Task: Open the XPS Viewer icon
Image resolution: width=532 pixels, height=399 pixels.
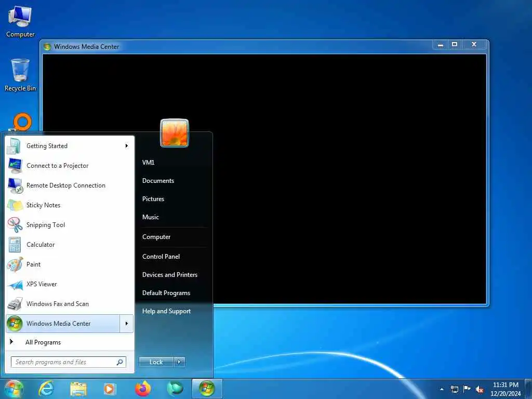Action: coord(15,284)
